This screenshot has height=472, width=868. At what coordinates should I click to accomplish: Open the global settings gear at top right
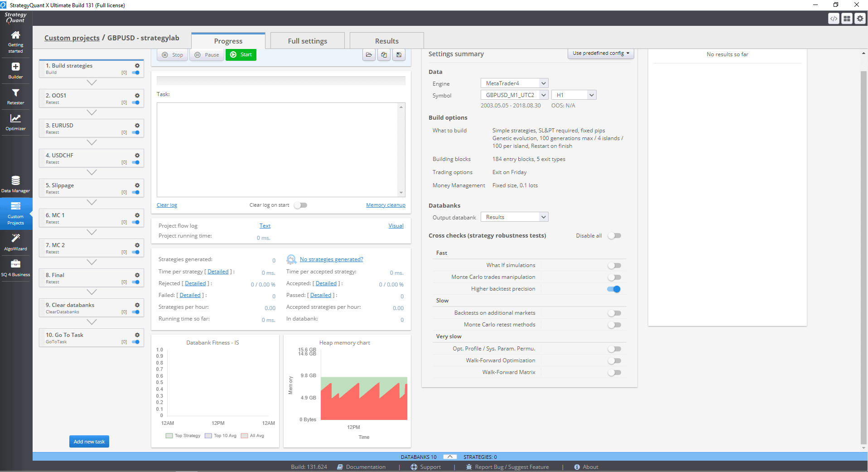point(860,19)
